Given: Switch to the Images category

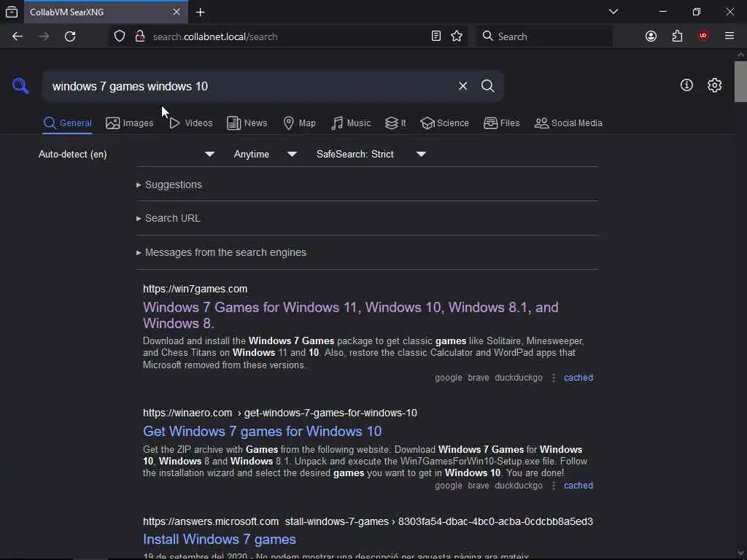Looking at the screenshot, I should pos(130,122).
